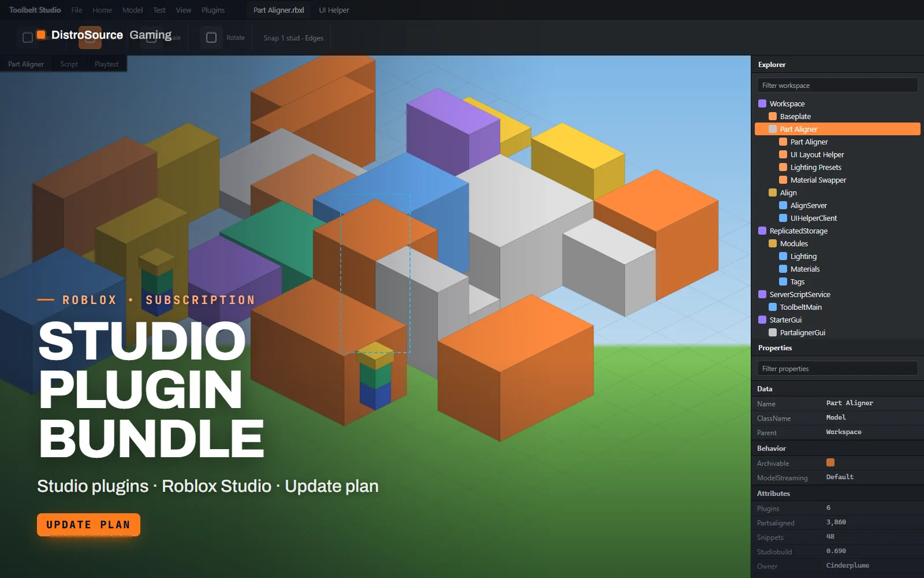
Task: Click the Align folder icon
Action: pos(773,192)
